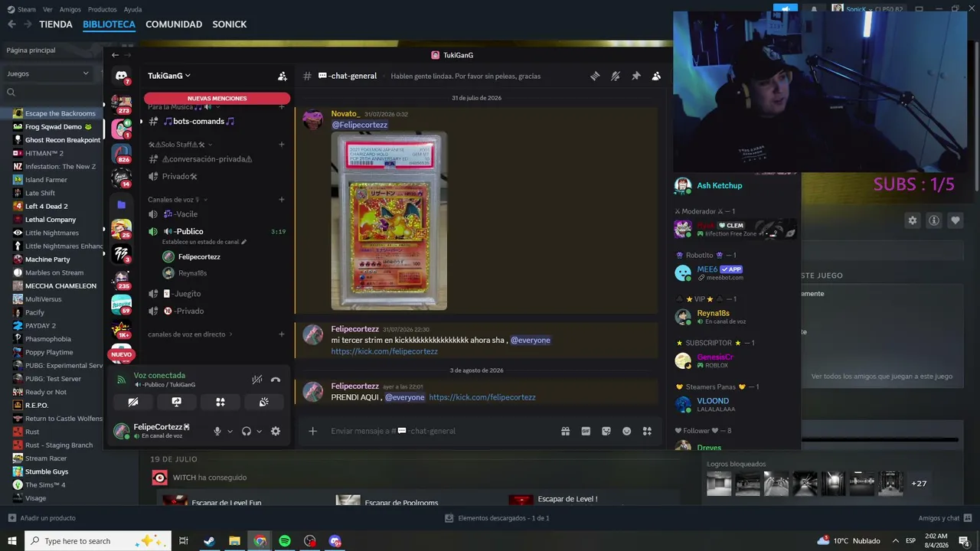Open the Publico voice channel

click(x=188, y=231)
